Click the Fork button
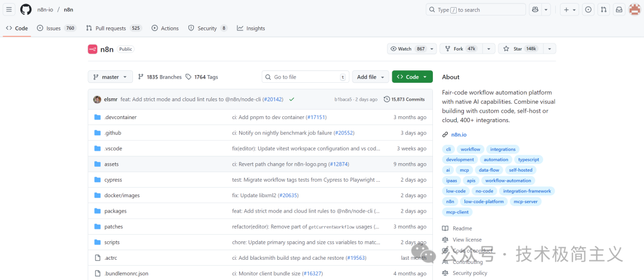Image resolution: width=644 pixels, height=280 pixels. (x=460, y=49)
